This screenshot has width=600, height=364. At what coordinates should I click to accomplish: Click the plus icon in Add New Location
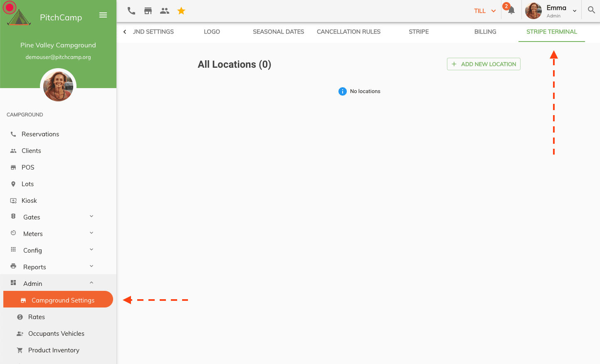tap(454, 64)
